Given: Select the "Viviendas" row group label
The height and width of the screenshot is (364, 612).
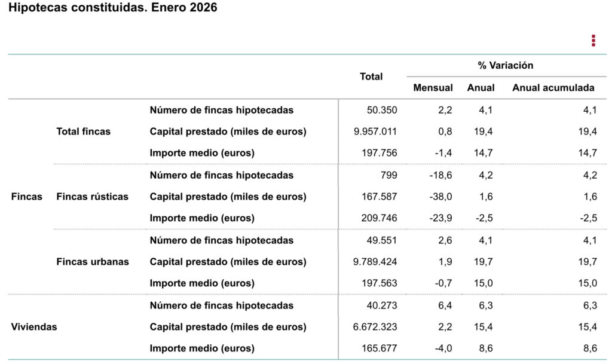Looking at the screenshot, I should pyautogui.click(x=34, y=327).
